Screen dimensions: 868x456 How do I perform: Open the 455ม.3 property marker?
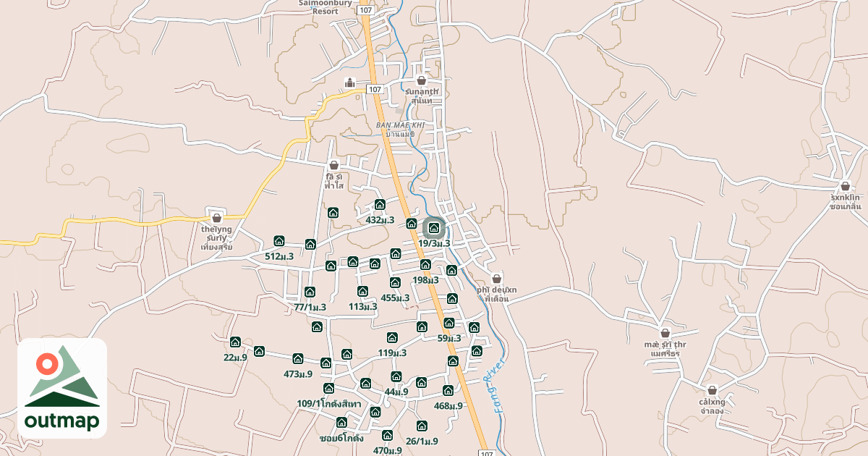395,282
